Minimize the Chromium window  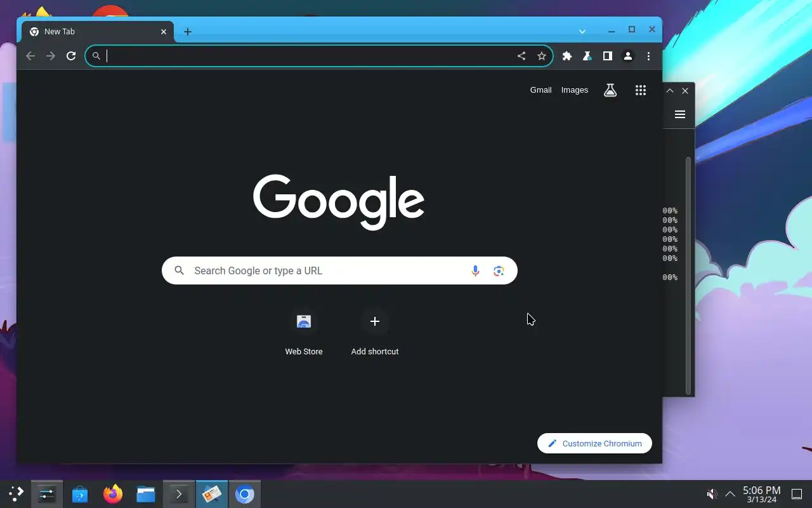click(612, 30)
